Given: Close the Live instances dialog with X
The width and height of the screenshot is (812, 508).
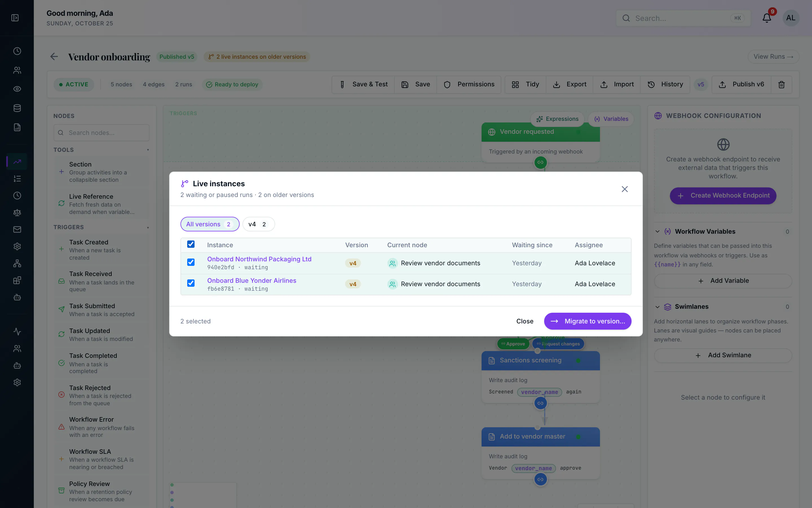Looking at the screenshot, I should pos(625,189).
